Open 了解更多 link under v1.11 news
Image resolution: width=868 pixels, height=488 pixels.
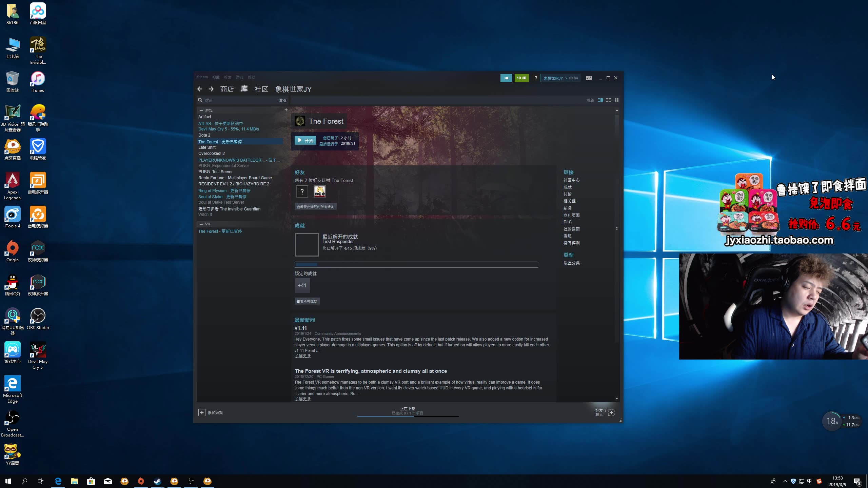pyautogui.click(x=302, y=355)
